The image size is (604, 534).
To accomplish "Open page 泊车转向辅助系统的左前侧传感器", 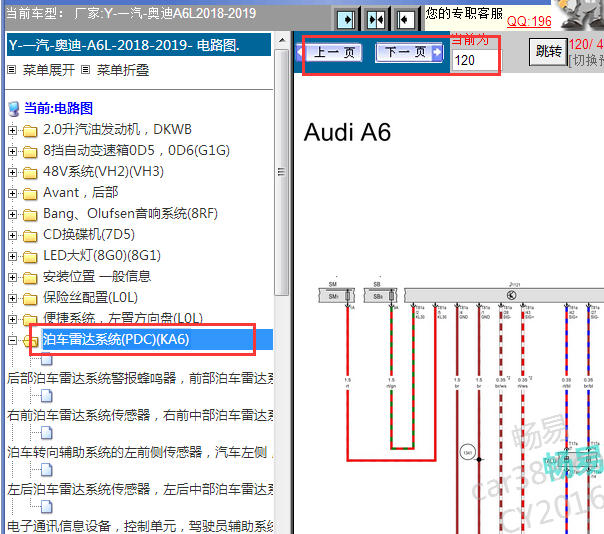I will 140,452.
